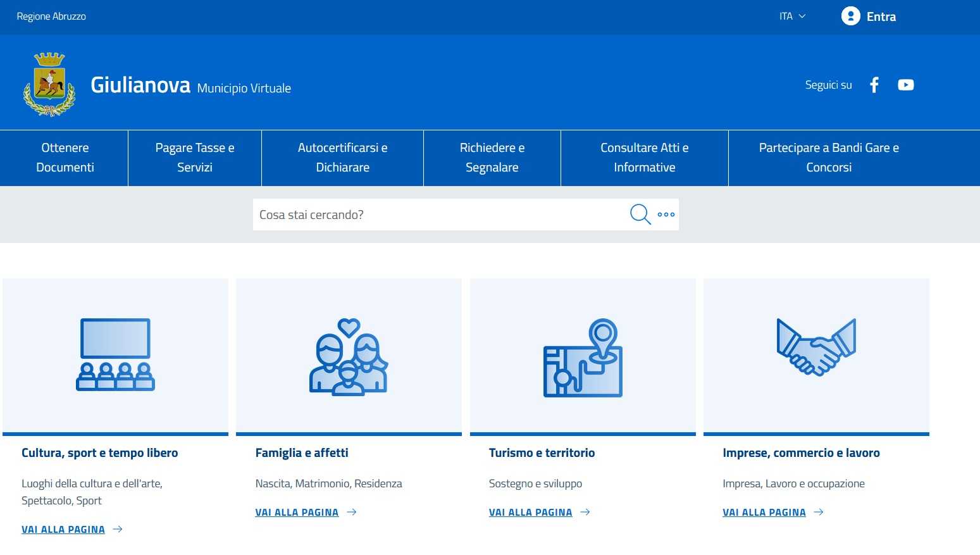Image resolution: width=980 pixels, height=555 pixels.
Task: Follow the Regione Abruzzo link
Action: pyautogui.click(x=51, y=16)
